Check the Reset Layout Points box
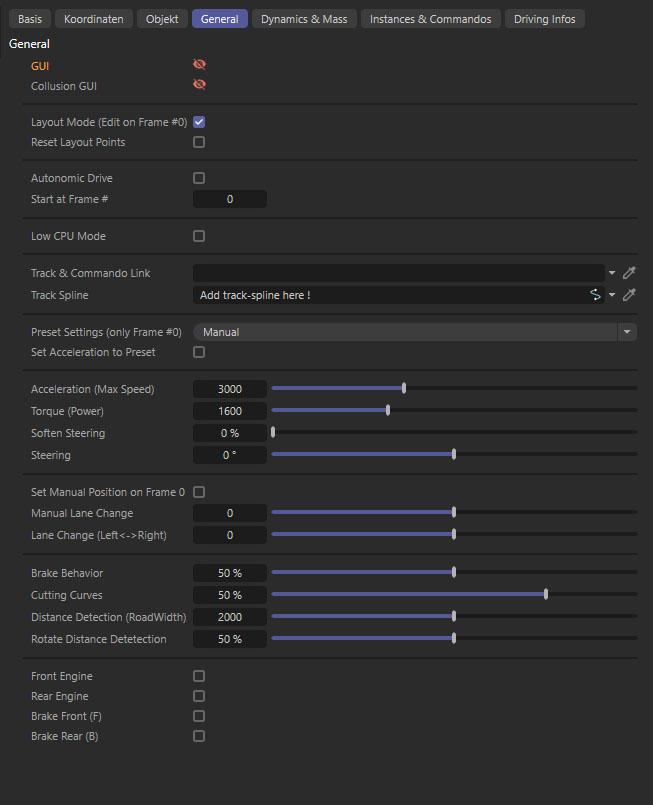 coord(199,142)
